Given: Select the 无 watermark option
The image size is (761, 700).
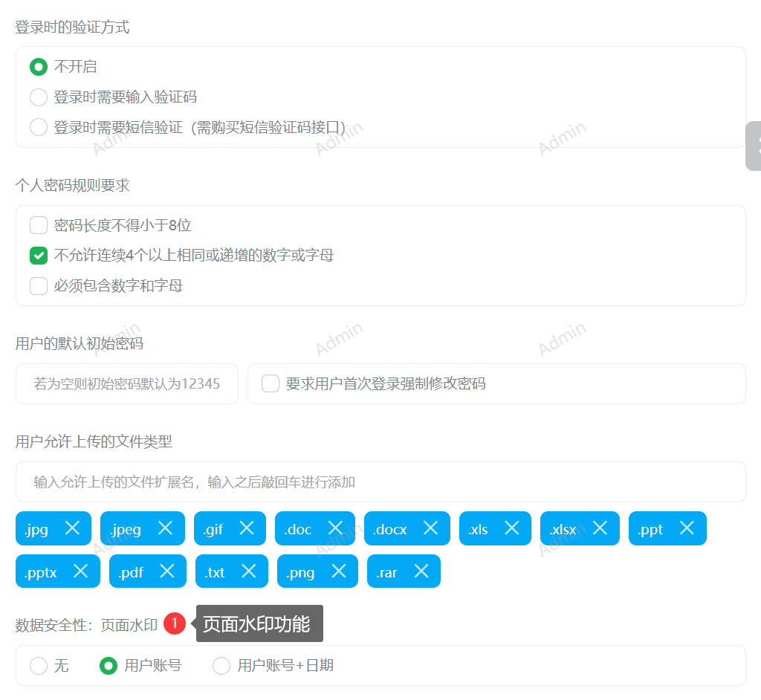Looking at the screenshot, I should click(38, 666).
